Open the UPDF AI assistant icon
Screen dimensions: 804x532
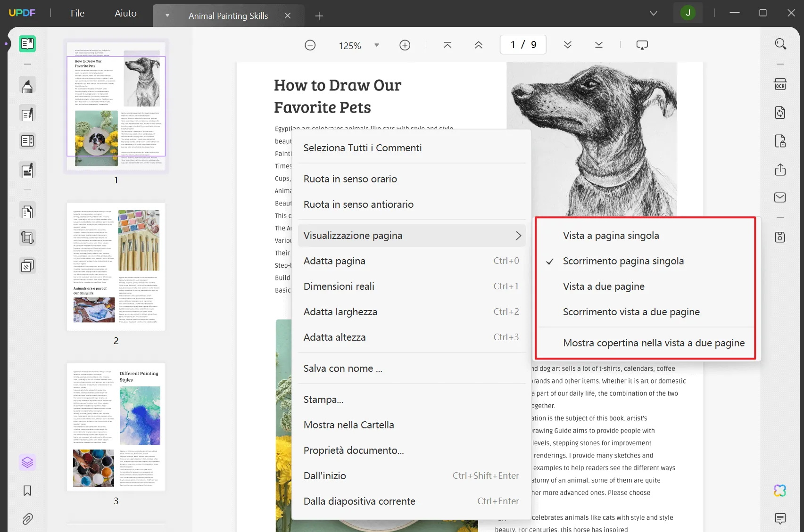click(x=780, y=491)
